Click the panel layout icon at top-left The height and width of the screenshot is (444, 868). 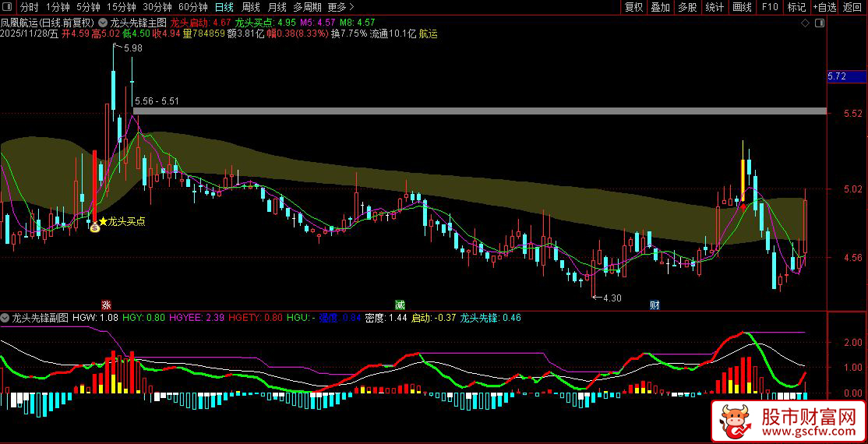click(8, 7)
